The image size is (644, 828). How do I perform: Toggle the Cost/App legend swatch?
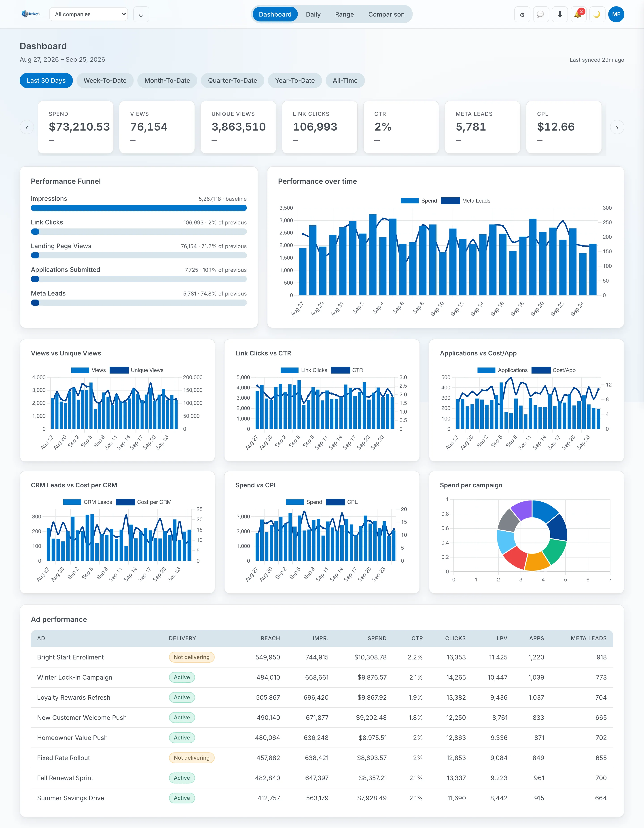(x=541, y=370)
